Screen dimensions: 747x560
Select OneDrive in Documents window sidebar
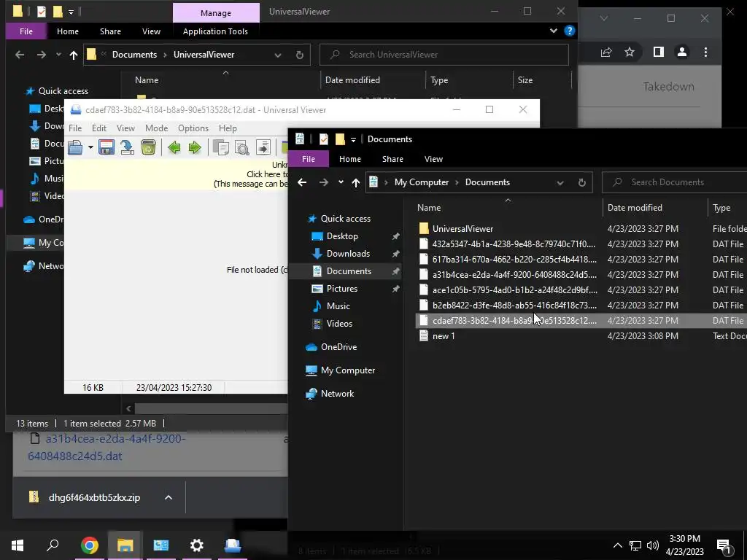pos(338,347)
